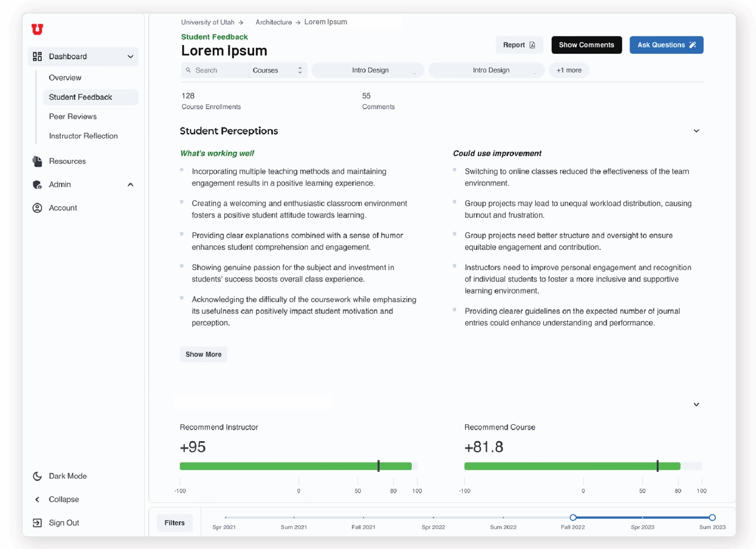
Task: Click the '55' comments value
Action: (366, 96)
